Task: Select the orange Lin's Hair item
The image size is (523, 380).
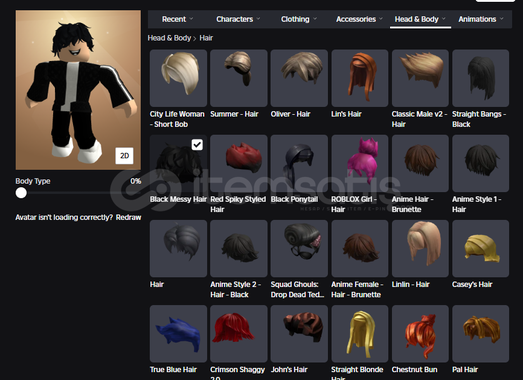Action: click(360, 78)
